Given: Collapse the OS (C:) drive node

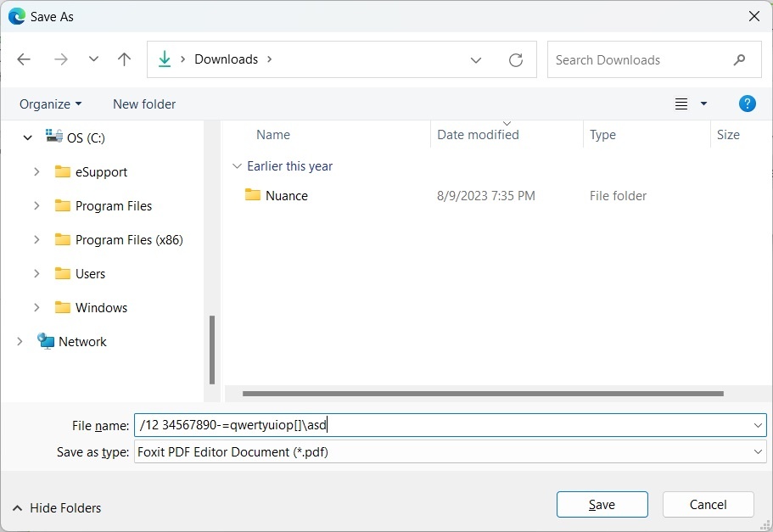Looking at the screenshot, I should tap(28, 137).
